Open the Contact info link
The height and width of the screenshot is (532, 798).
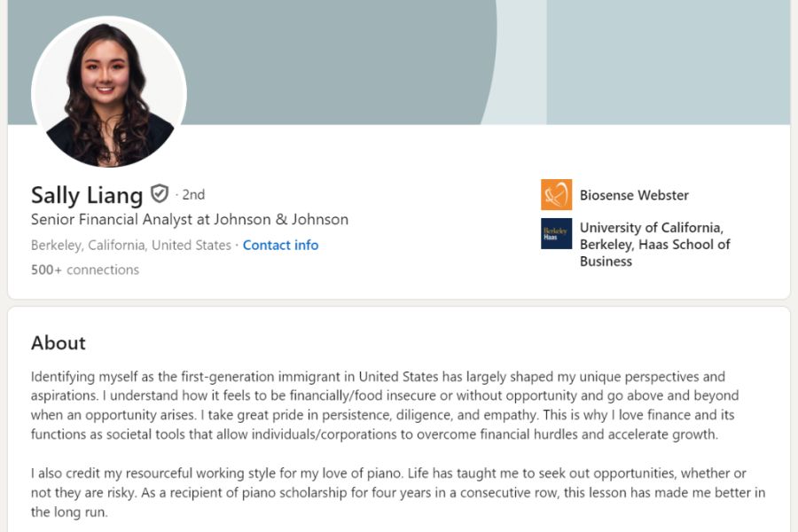tap(280, 245)
